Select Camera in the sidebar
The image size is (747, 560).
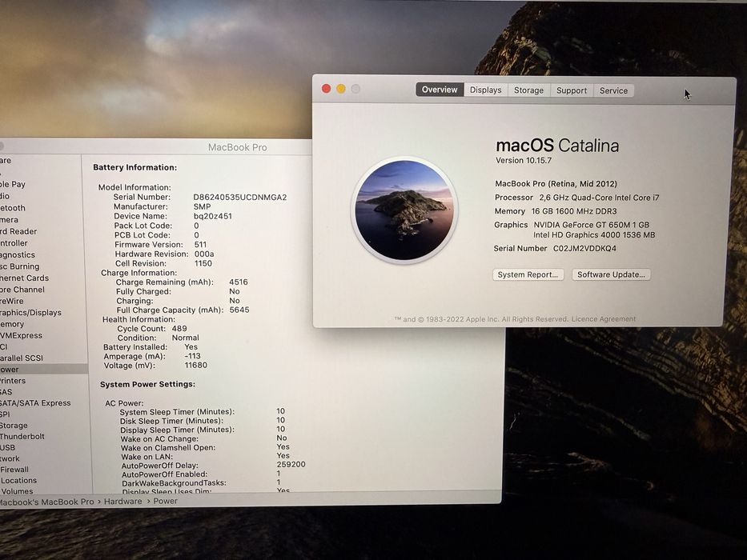pos(9,219)
